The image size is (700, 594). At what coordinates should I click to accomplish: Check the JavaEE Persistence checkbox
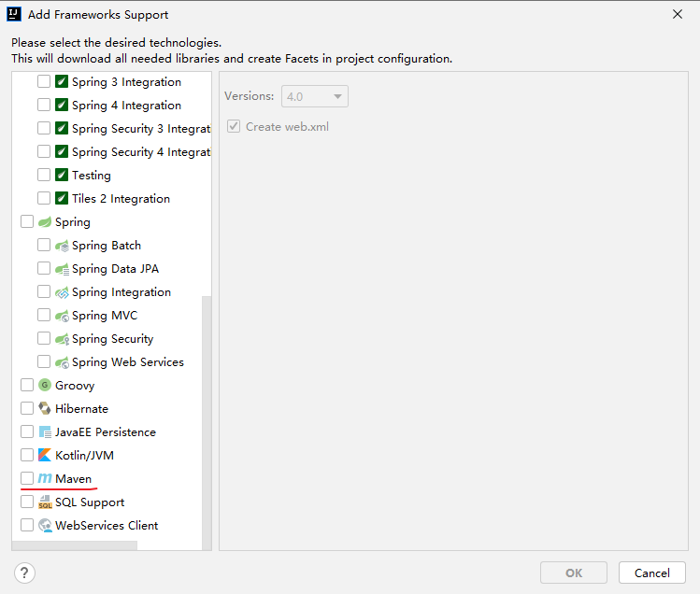tap(27, 432)
